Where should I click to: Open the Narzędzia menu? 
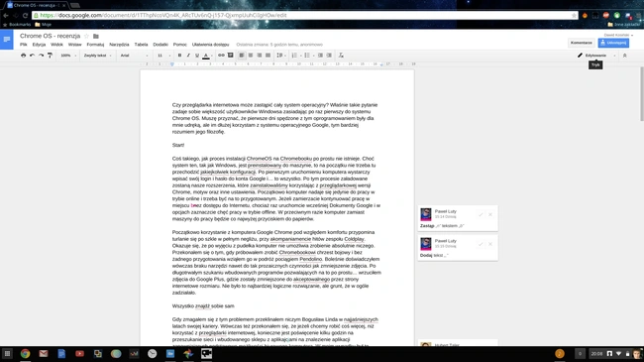(x=119, y=45)
